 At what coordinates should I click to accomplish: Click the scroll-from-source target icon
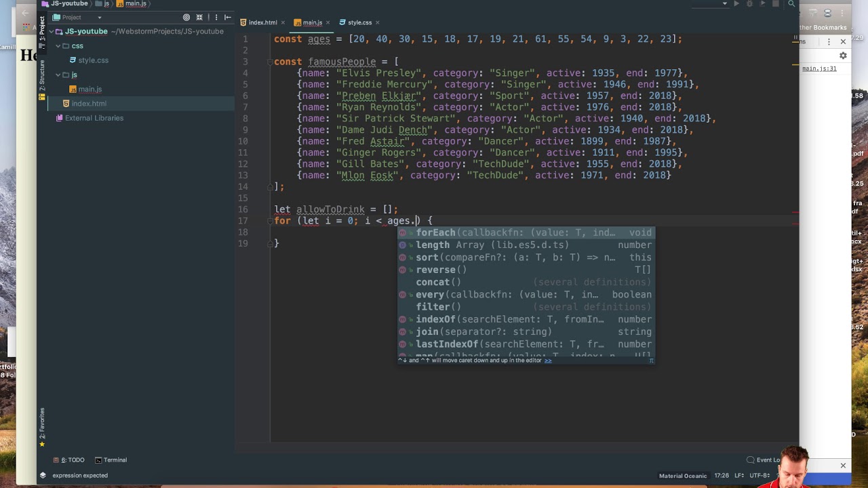click(186, 17)
